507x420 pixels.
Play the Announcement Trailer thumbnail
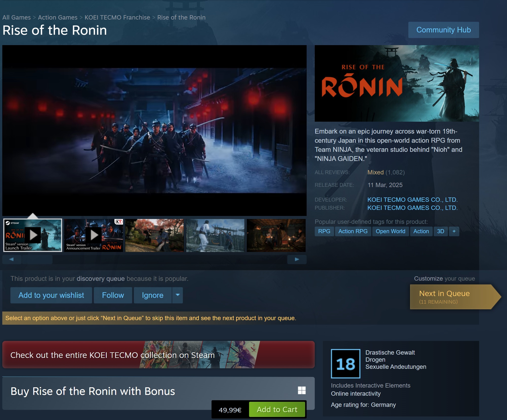[x=93, y=235]
